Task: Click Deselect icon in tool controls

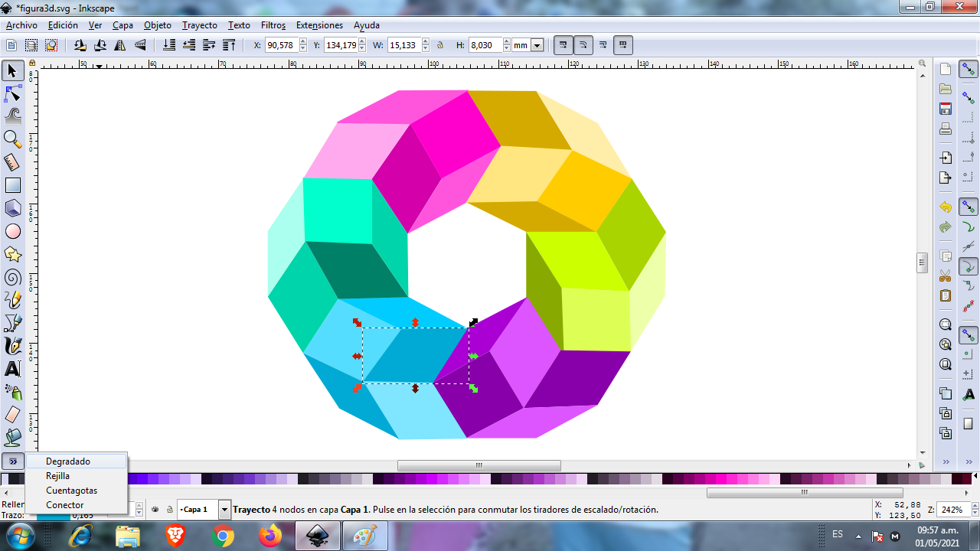Action: click(x=51, y=45)
